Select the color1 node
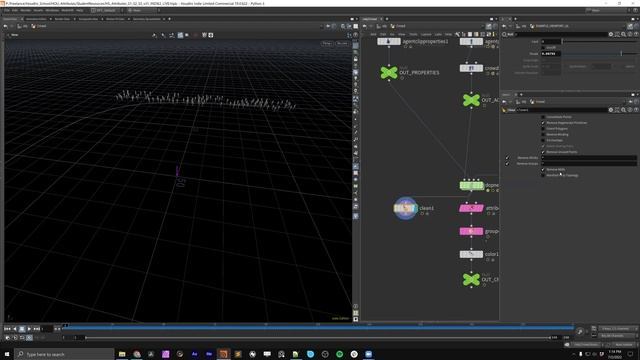 471,254
